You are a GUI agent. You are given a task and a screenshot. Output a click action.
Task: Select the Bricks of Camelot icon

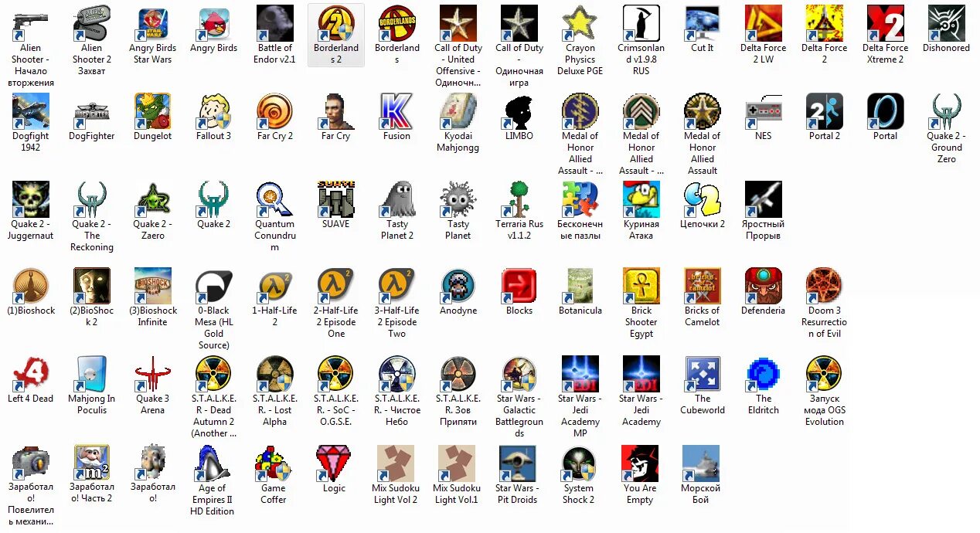click(x=702, y=286)
